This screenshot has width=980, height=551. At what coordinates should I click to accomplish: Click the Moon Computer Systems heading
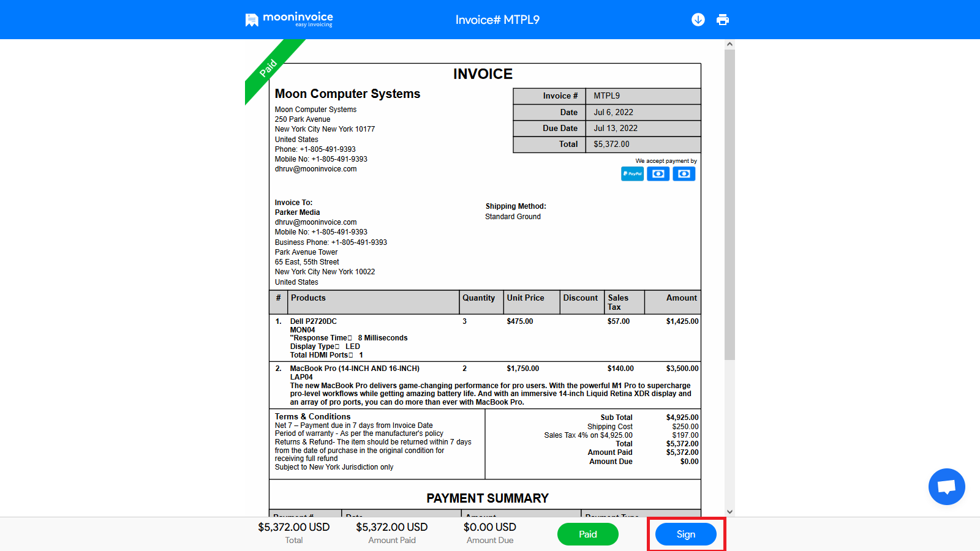coord(347,94)
